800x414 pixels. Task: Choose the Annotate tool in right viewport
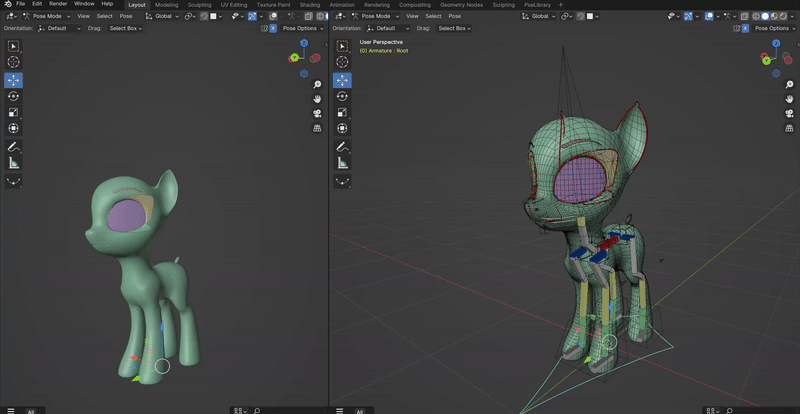(342, 147)
